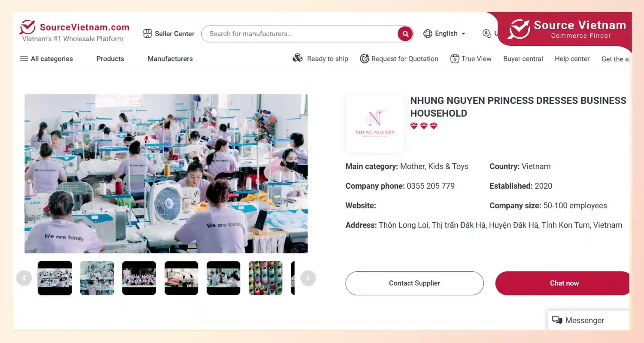This screenshot has width=644, height=343.
Task: Click the currency dollar icon
Action: pos(487,33)
